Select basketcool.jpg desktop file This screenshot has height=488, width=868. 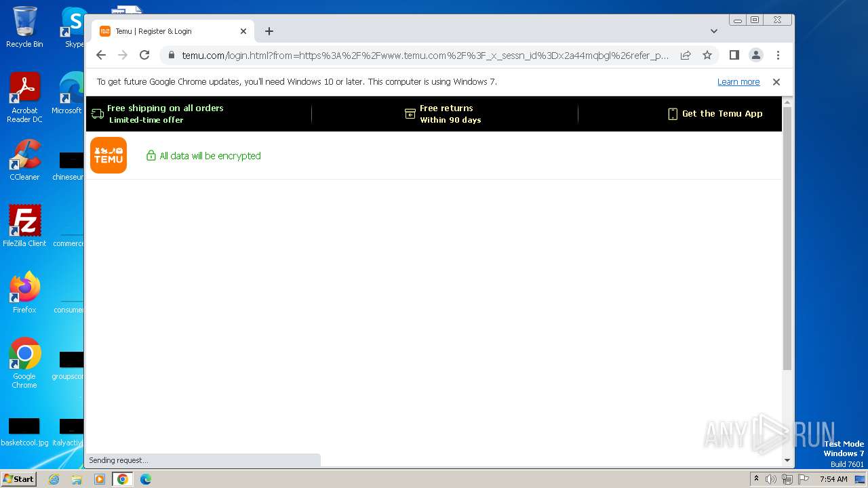[x=24, y=432]
